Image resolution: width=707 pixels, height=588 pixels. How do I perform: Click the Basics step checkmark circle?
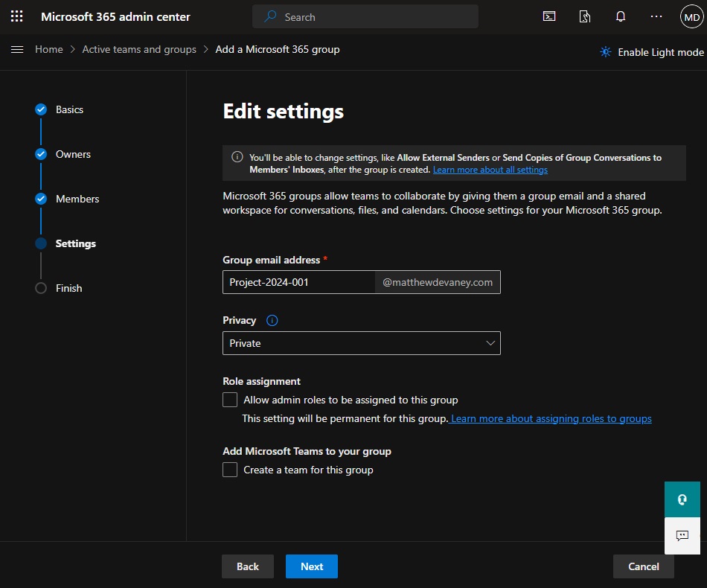point(41,109)
